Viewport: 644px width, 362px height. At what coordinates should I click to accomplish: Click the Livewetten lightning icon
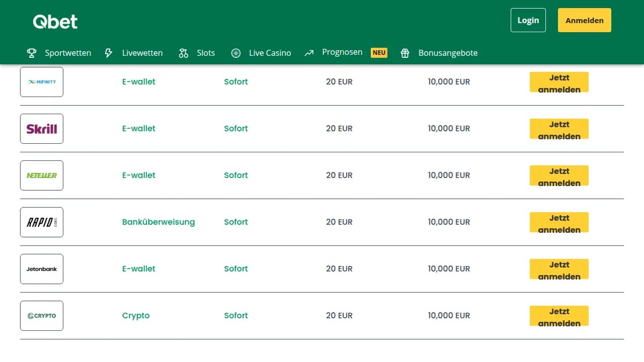click(x=108, y=53)
